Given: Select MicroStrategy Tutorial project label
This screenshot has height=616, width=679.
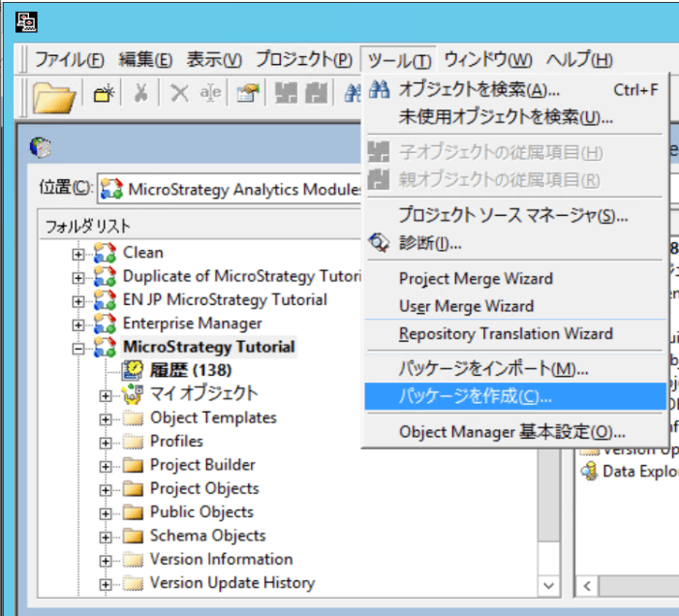Looking at the screenshot, I should [208, 347].
